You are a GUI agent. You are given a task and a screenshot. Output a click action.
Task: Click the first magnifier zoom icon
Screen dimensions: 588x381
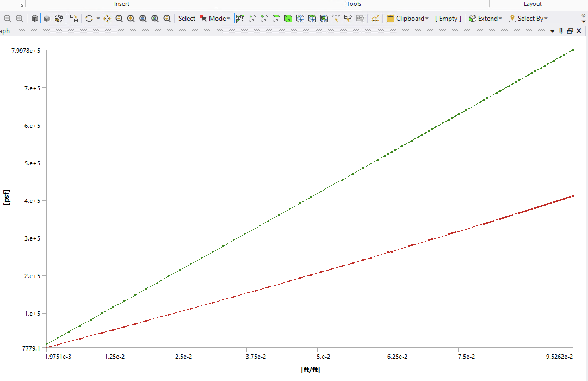119,19
